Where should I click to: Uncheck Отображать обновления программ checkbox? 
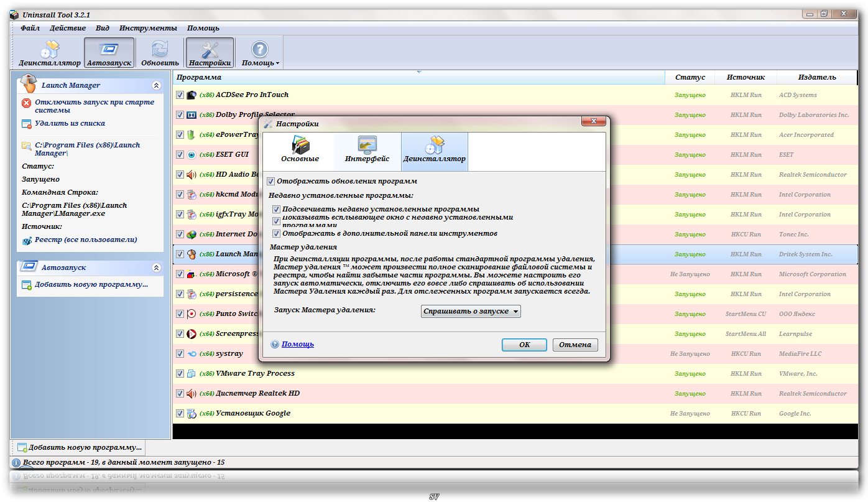(x=270, y=182)
